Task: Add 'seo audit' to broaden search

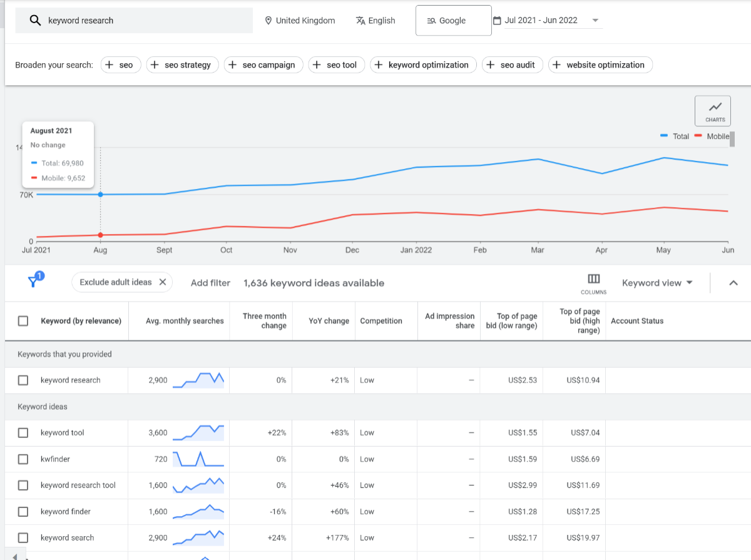Action: tap(510, 65)
